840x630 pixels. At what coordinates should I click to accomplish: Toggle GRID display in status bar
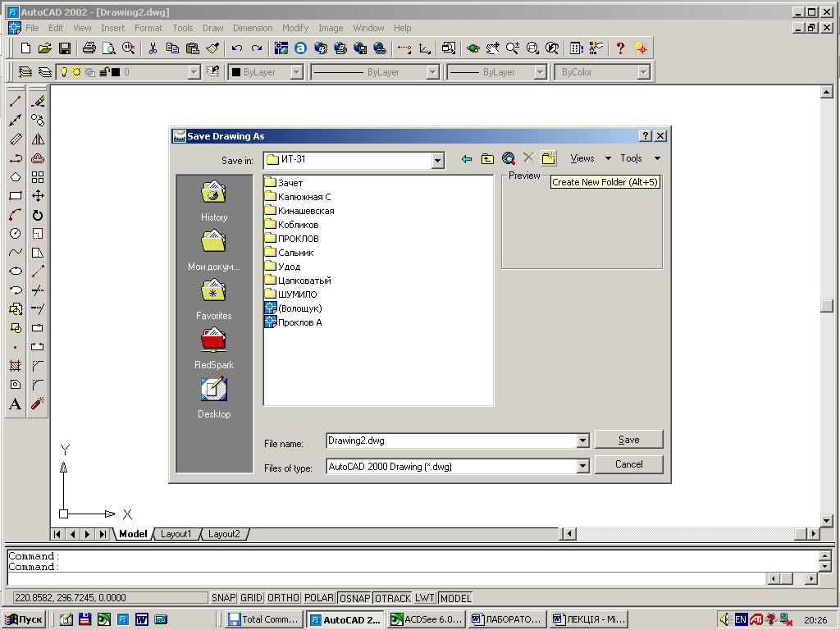point(251,598)
